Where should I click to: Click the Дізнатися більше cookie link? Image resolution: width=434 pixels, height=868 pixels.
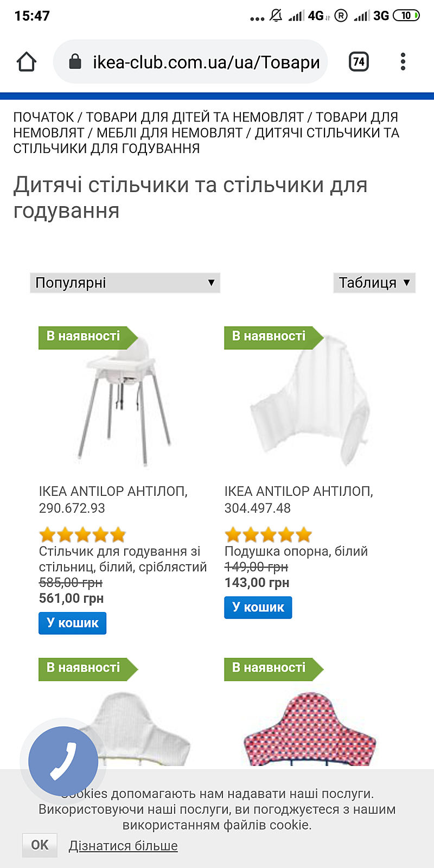(x=123, y=846)
